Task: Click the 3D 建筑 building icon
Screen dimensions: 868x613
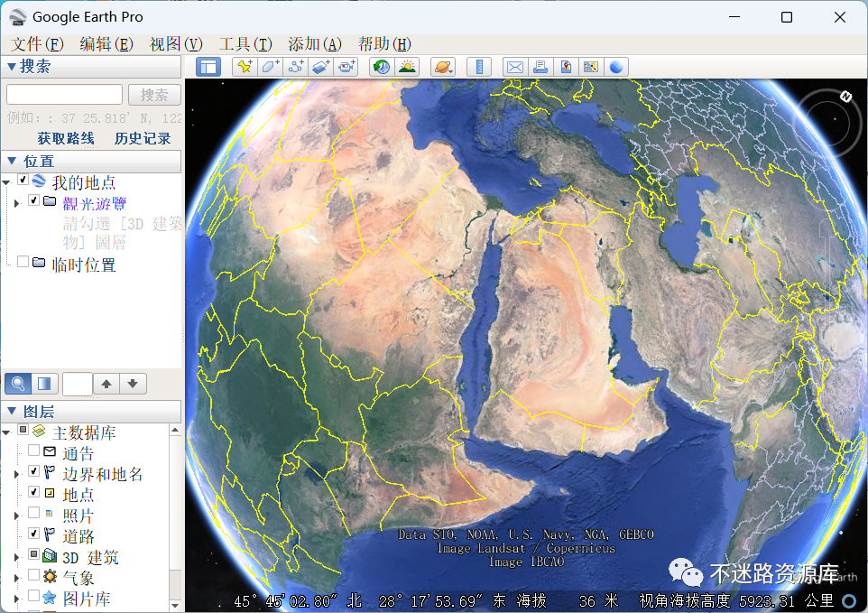Action: point(50,554)
